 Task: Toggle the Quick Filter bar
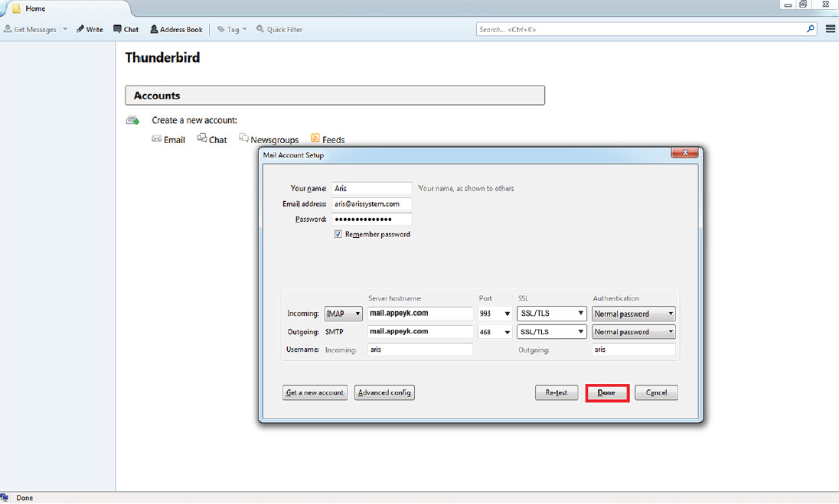(x=279, y=29)
